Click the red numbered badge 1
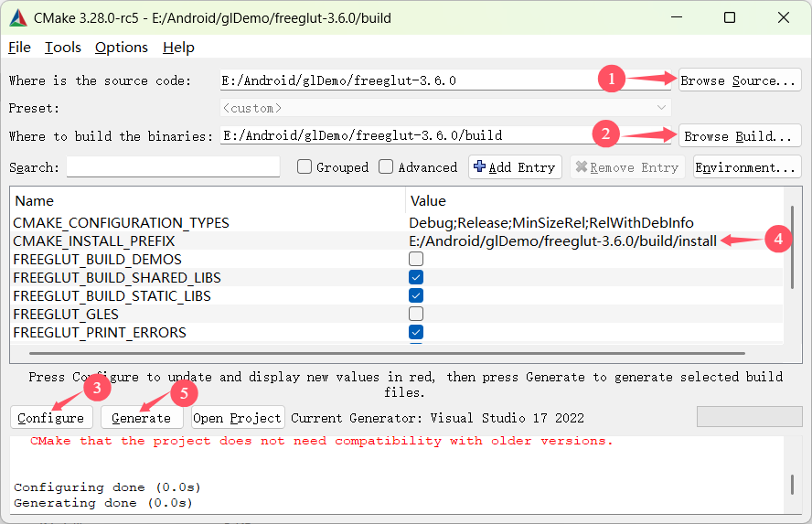 pyautogui.click(x=612, y=80)
